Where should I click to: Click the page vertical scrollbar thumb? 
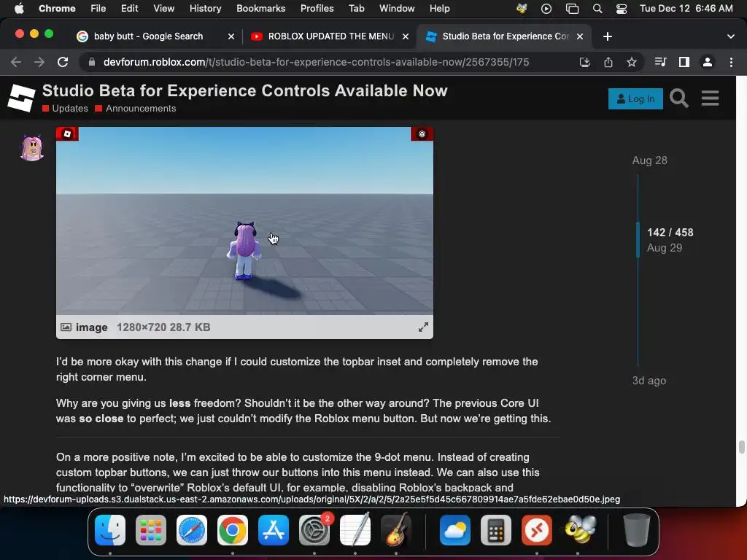pyautogui.click(x=741, y=448)
